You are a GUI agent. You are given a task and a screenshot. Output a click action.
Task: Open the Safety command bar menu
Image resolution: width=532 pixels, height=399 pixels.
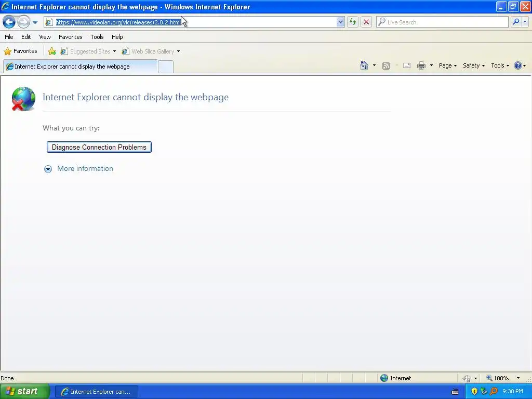[x=474, y=65]
